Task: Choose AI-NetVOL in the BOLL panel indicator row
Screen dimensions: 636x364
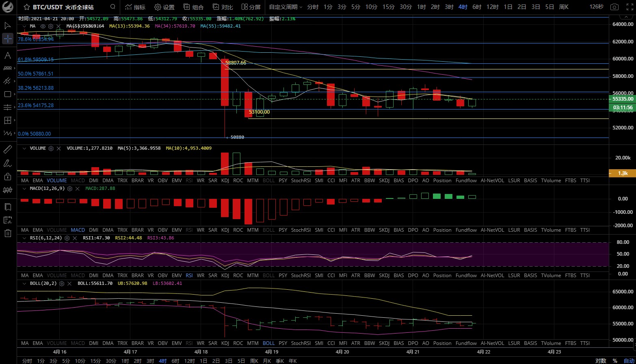Action: pos(492,343)
